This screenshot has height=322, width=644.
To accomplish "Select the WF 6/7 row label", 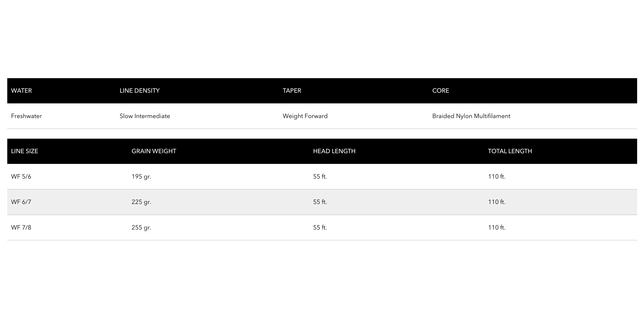I will (x=21, y=202).
